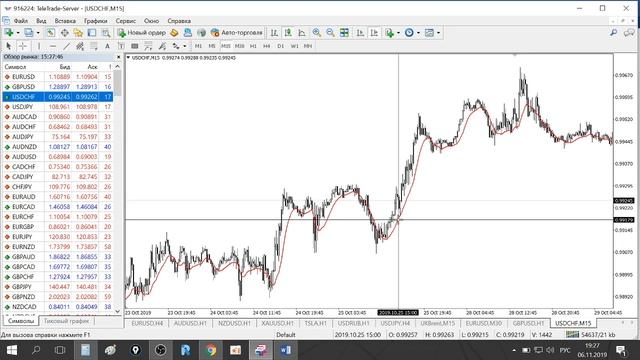Switch timeframe to H4
Viewport: 640px width, 360px height.
click(x=267, y=46)
